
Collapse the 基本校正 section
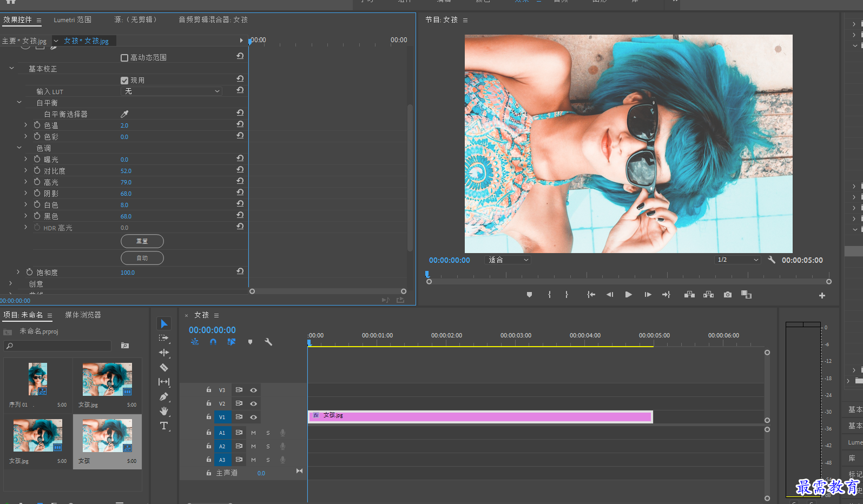[11, 68]
